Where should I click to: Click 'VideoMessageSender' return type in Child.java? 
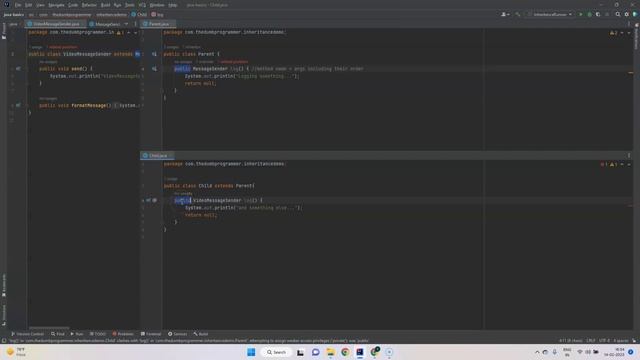click(x=217, y=200)
